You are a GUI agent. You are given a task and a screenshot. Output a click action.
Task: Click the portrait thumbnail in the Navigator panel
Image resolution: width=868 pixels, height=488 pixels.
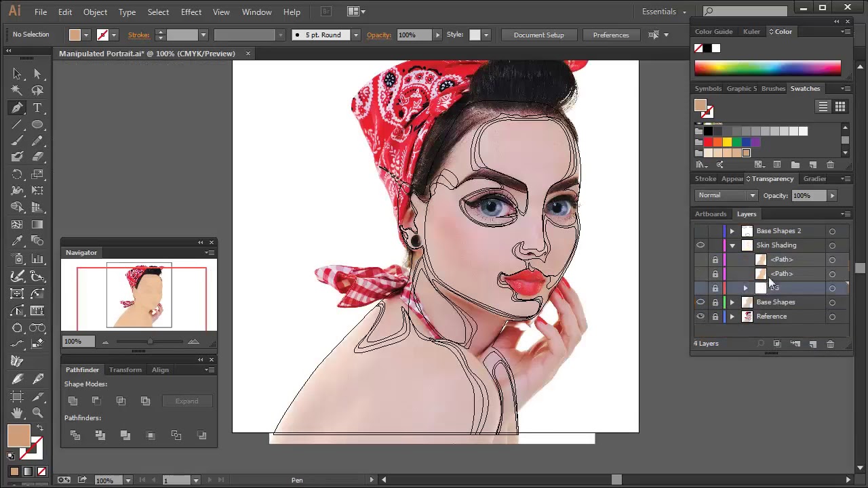(x=139, y=295)
